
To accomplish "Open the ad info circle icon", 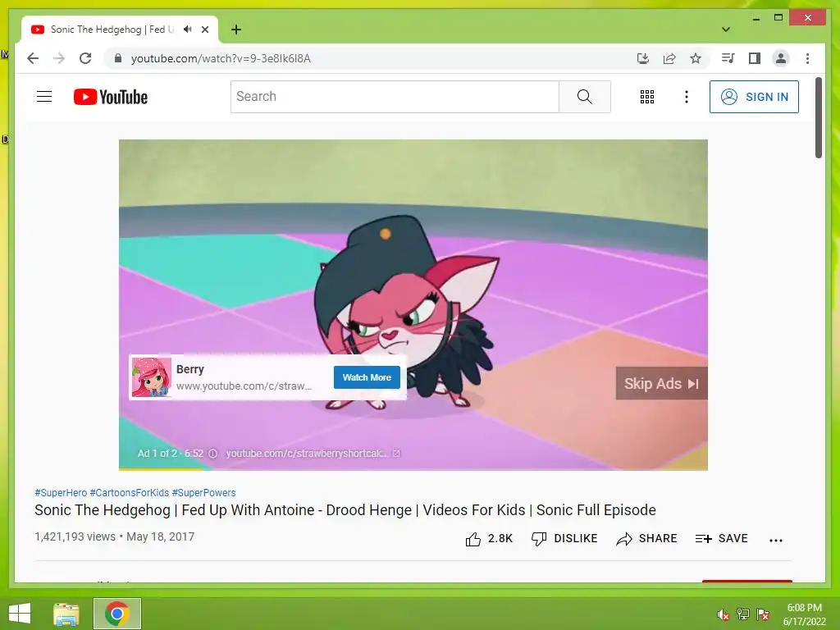I will coord(212,454).
